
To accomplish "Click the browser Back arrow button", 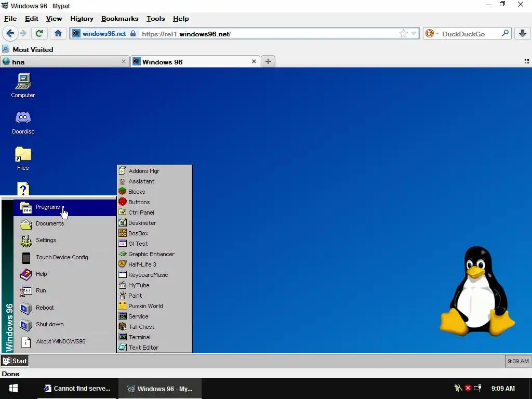I will [x=10, y=34].
